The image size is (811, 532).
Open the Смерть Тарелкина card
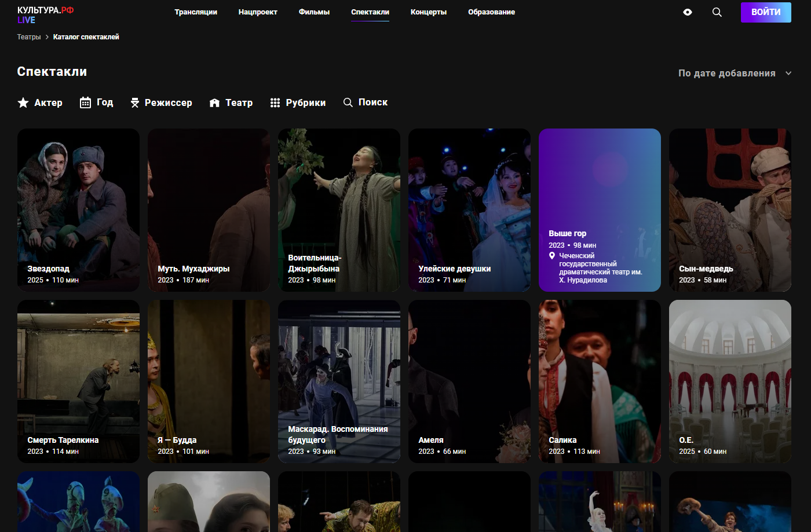78,381
